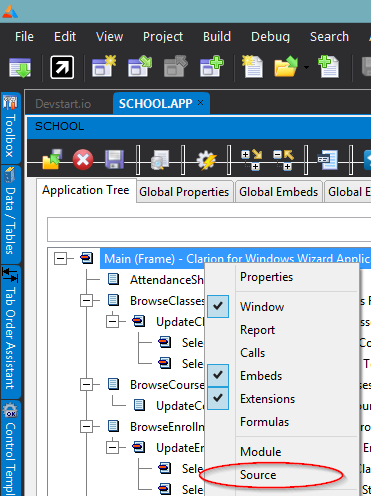371x496 pixels.
Task: Collapse the BrowseCourse tree node
Action: coord(86,385)
